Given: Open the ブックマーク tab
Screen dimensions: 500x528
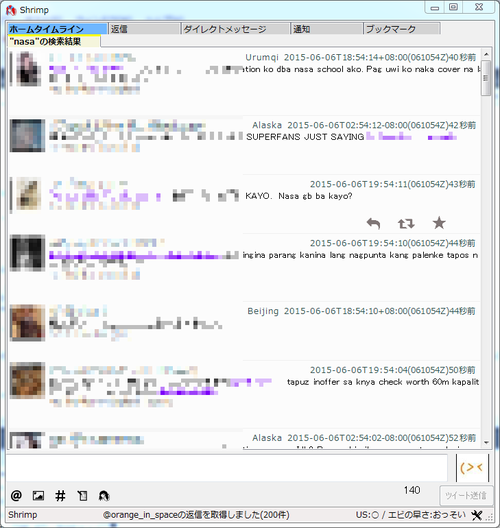Looking at the screenshot, I should pos(402,29).
